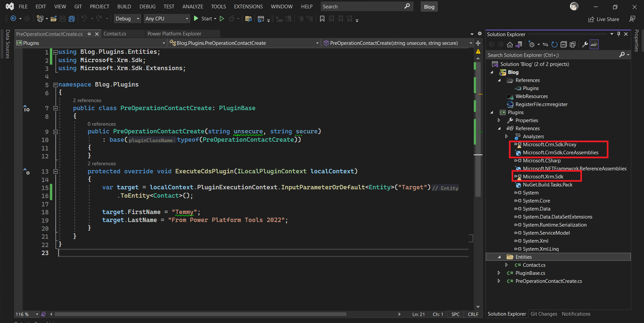The width and height of the screenshot is (644, 323).
Task: Collapse the constructor fold on line 9
Action: pos(56,132)
